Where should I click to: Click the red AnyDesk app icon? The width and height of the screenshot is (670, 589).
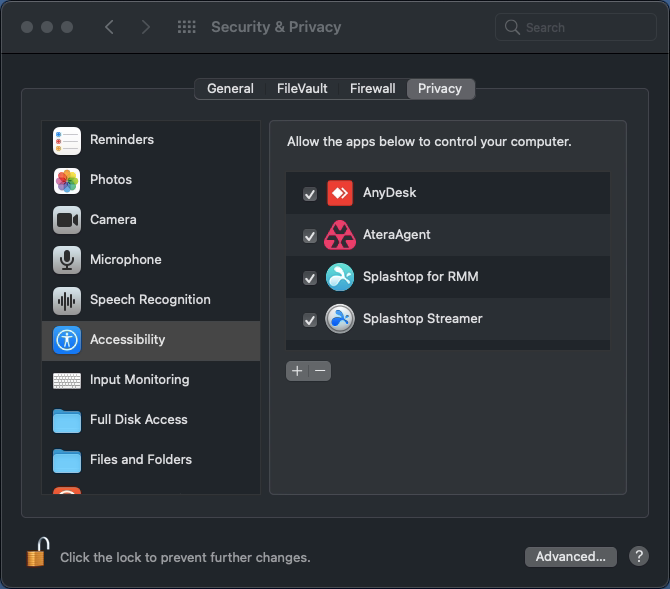pos(340,193)
